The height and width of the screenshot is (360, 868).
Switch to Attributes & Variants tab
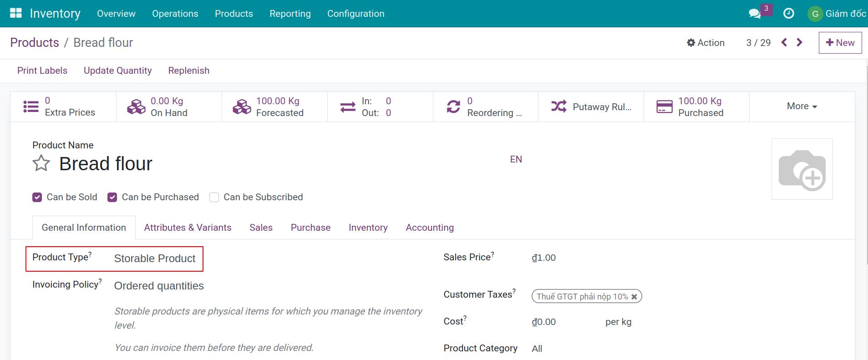click(x=188, y=228)
